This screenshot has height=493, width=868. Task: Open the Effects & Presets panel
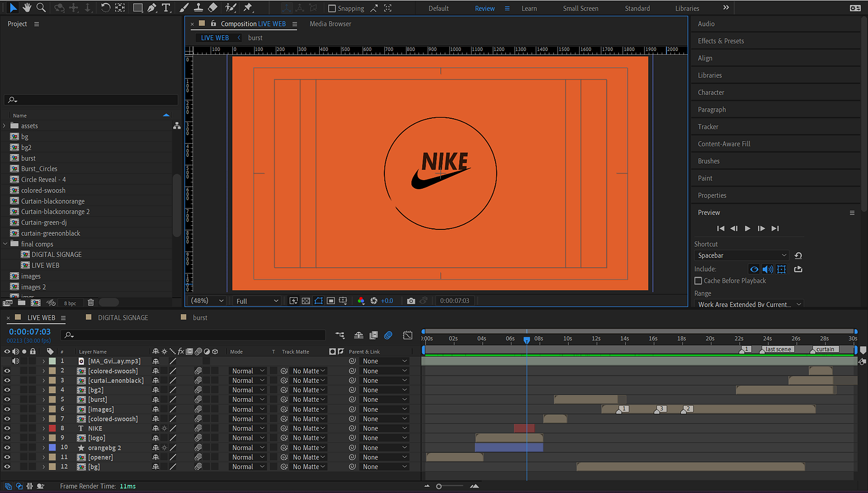tap(721, 41)
